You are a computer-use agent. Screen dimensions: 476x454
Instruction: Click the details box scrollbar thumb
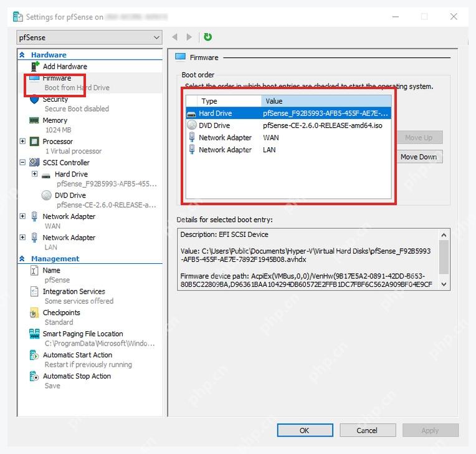(444, 257)
